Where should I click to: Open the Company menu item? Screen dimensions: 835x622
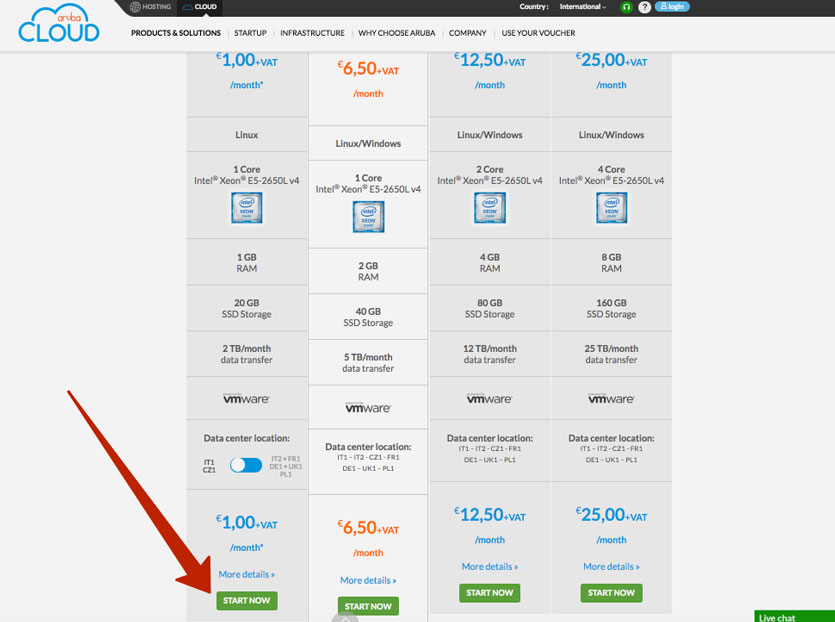pos(468,33)
